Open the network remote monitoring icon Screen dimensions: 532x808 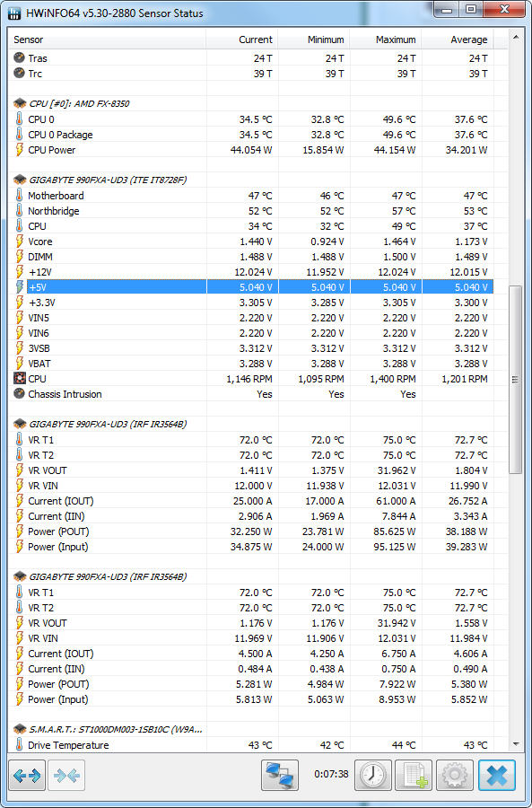[280, 775]
